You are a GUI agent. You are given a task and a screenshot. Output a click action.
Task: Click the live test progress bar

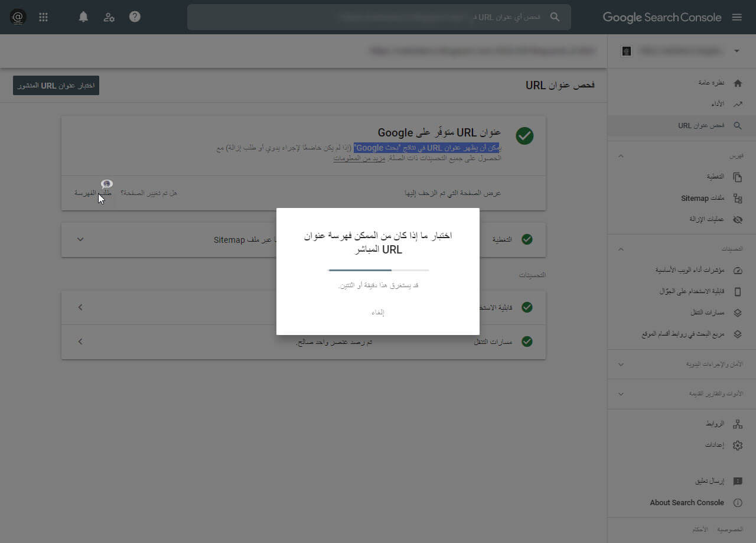379,270
